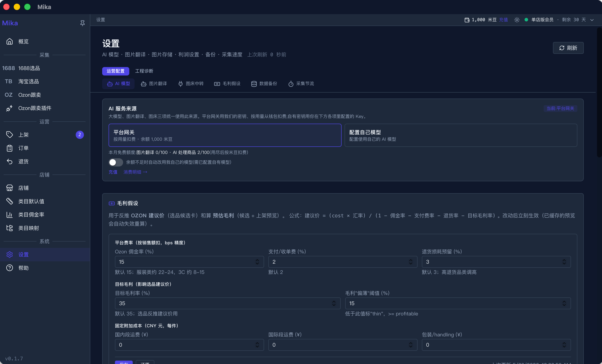Click the vertical scrollbar on right

[x=599, y=93]
